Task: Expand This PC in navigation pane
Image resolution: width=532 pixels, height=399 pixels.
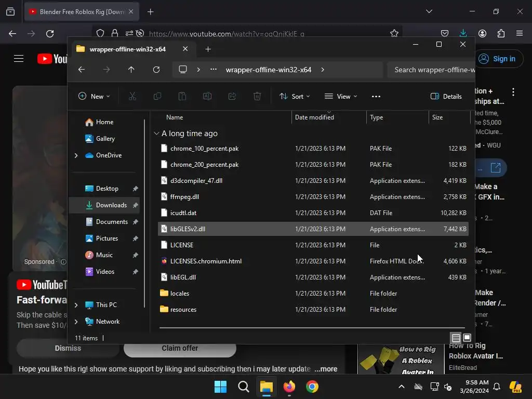Action: [76, 305]
